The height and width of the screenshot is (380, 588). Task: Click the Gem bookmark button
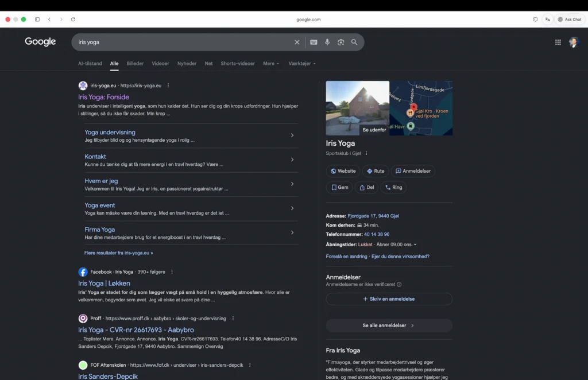pyautogui.click(x=339, y=187)
